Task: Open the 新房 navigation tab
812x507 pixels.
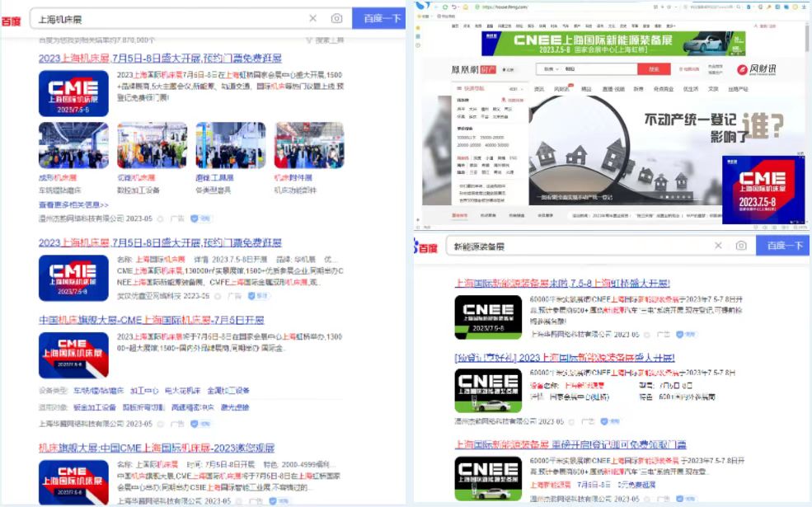Action: (639, 89)
